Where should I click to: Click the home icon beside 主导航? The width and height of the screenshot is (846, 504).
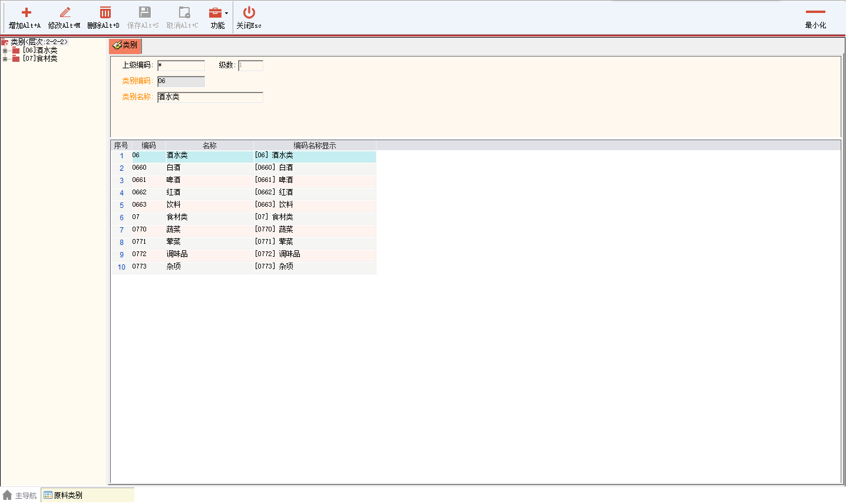pyautogui.click(x=7, y=495)
